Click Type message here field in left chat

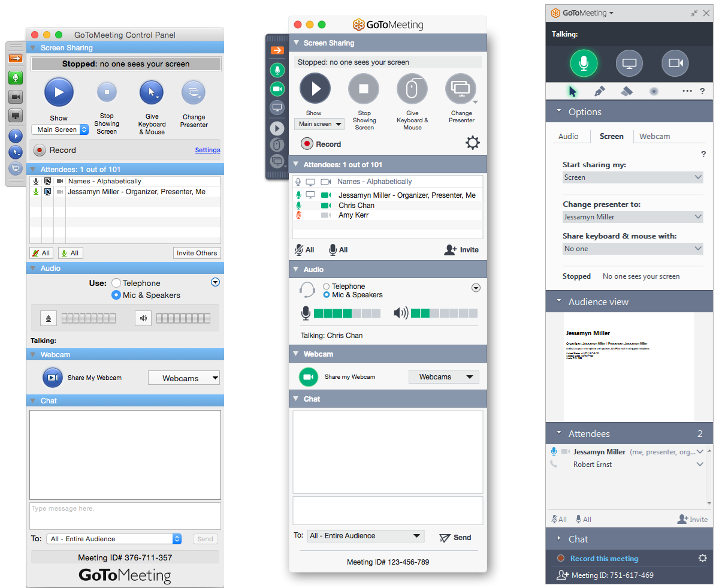[x=125, y=516]
